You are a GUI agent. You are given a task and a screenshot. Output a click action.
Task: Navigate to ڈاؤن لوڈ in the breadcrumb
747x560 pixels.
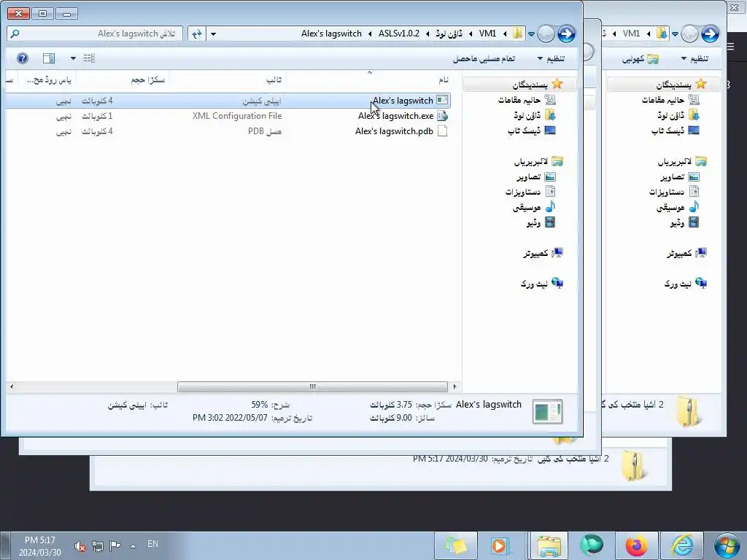click(449, 34)
